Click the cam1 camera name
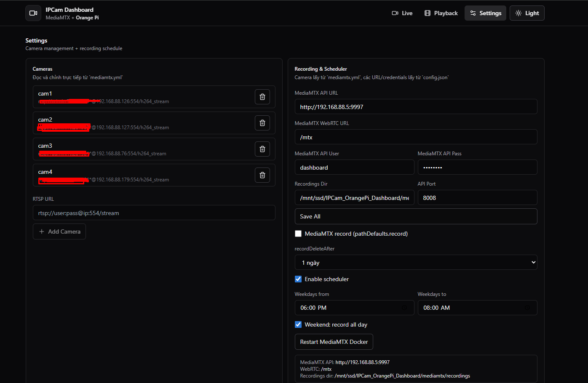The height and width of the screenshot is (383, 588). click(x=45, y=93)
